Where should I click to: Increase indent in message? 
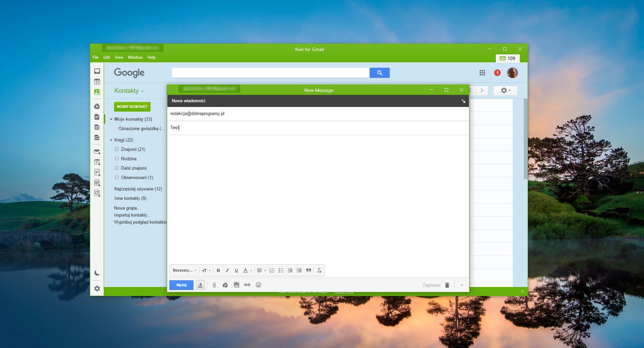pyautogui.click(x=299, y=271)
